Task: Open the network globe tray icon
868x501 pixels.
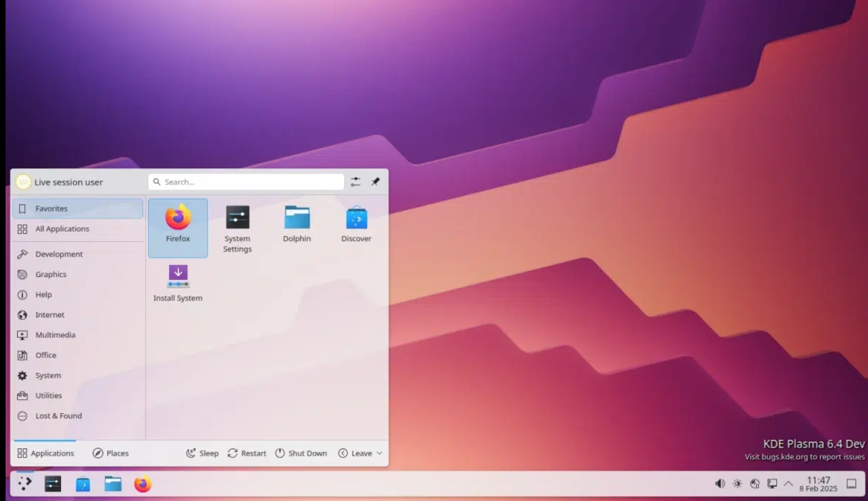Action: click(755, 484)
